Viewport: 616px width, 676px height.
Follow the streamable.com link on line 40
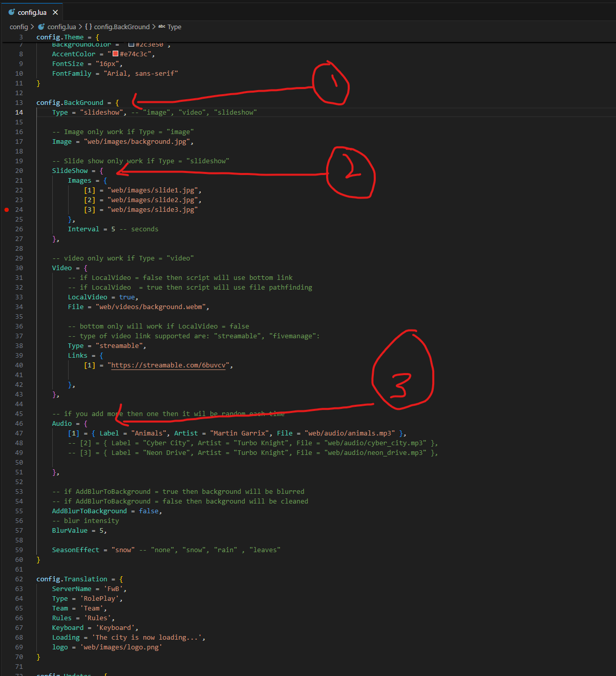tap(168, 365)
